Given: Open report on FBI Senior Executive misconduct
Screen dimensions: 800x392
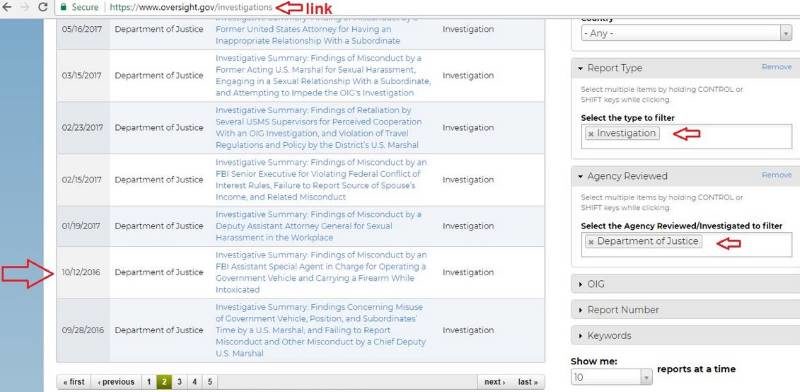Looking at the screenshot, I should (321, 180).
